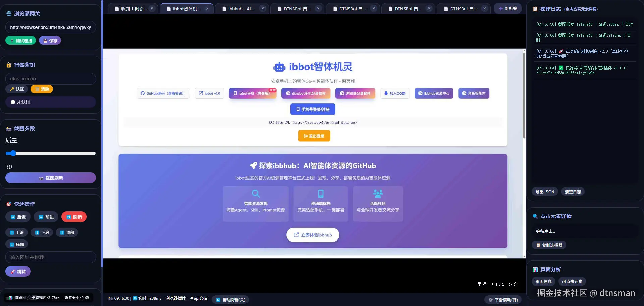
Task: Open the 浏览器插件 link
Action: 176,298
